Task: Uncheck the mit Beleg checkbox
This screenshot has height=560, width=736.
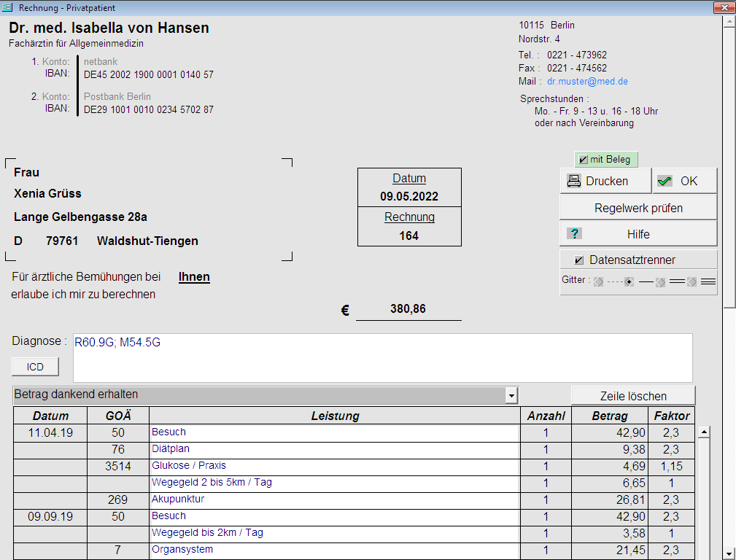Action: [583, 160]
